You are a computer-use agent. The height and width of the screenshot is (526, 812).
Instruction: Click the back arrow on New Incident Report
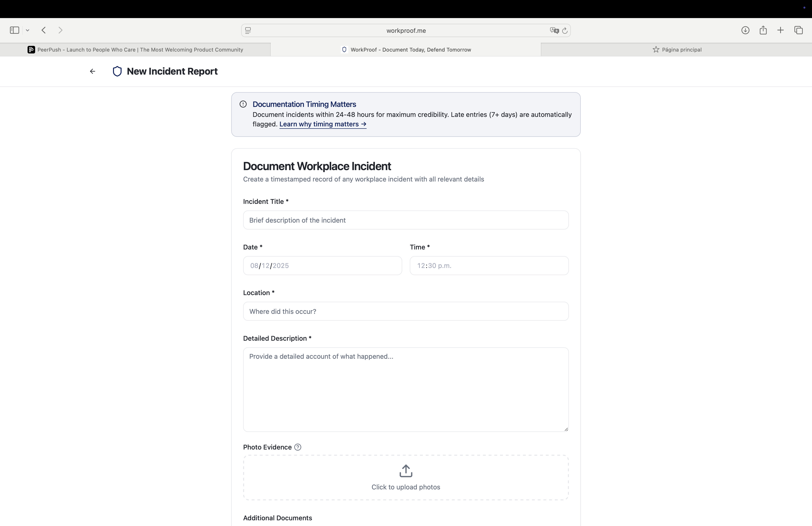coord(92,71)
